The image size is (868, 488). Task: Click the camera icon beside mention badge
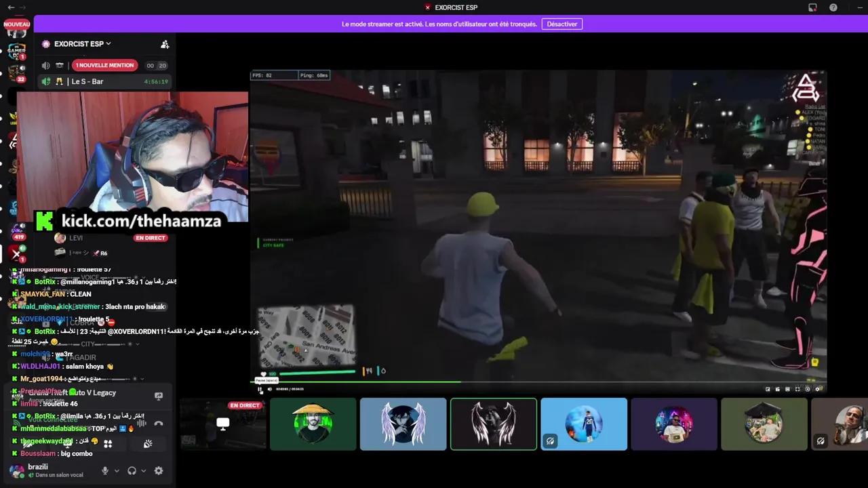pos(60,65)
